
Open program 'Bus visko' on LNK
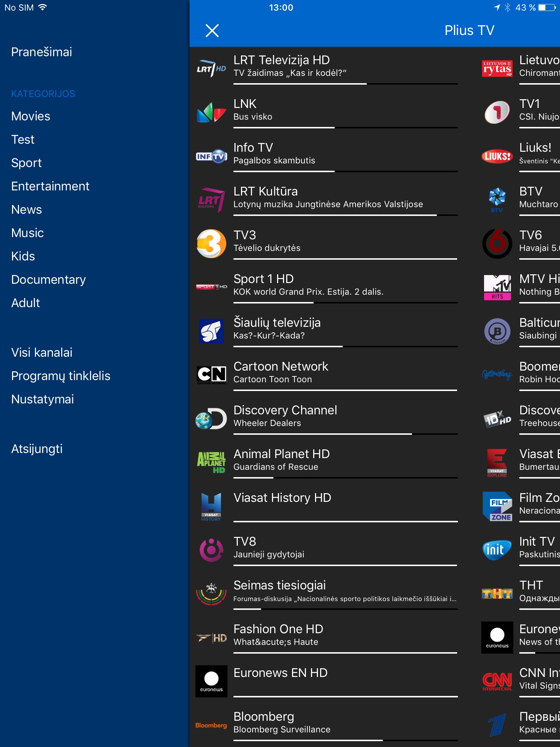click(253, 117)
